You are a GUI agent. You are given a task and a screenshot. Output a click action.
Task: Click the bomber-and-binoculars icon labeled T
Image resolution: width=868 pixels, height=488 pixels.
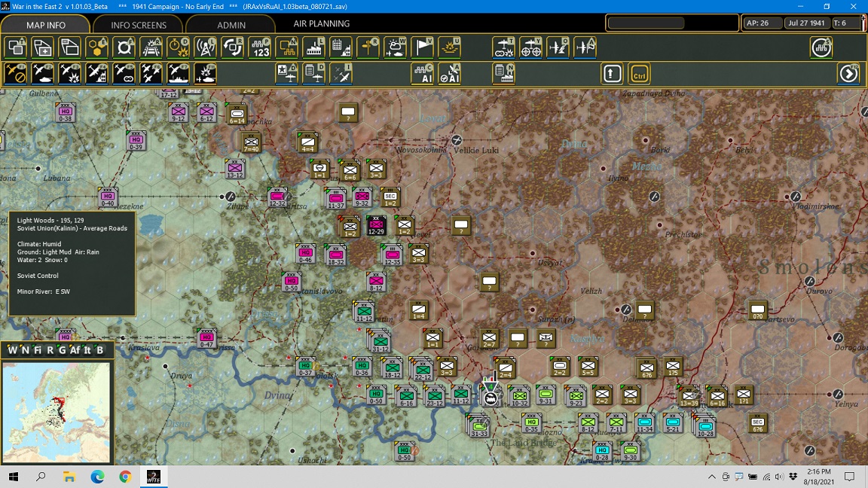point(504,47)
